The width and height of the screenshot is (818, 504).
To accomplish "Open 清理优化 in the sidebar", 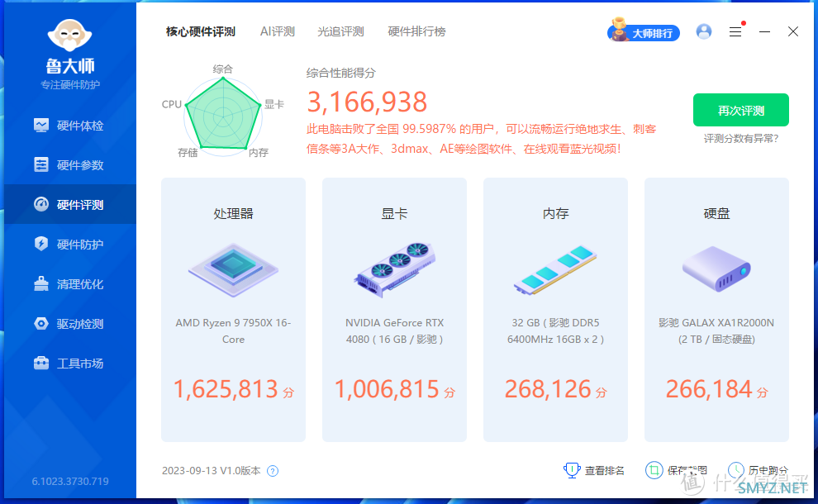I will coord(70,284).
